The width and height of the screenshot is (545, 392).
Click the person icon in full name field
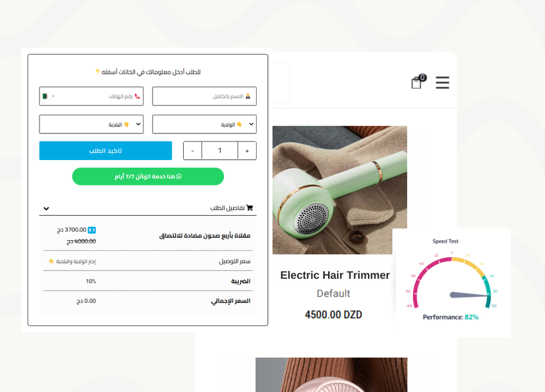pos(248,96)
